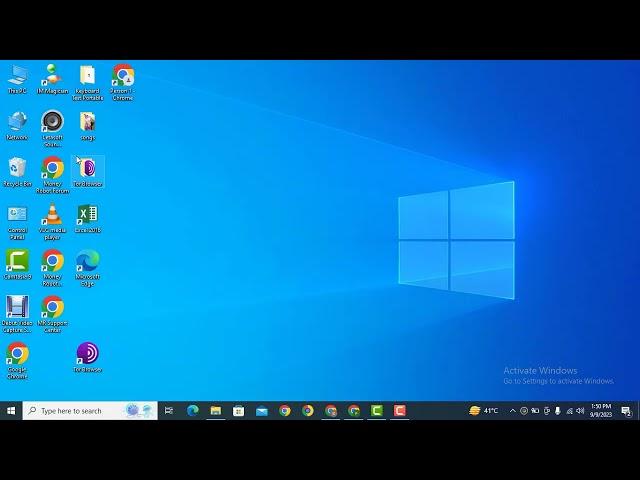Open the volume speaker tray icon
The width and height of the screenshot is (640, 480).
pos(580,411)
